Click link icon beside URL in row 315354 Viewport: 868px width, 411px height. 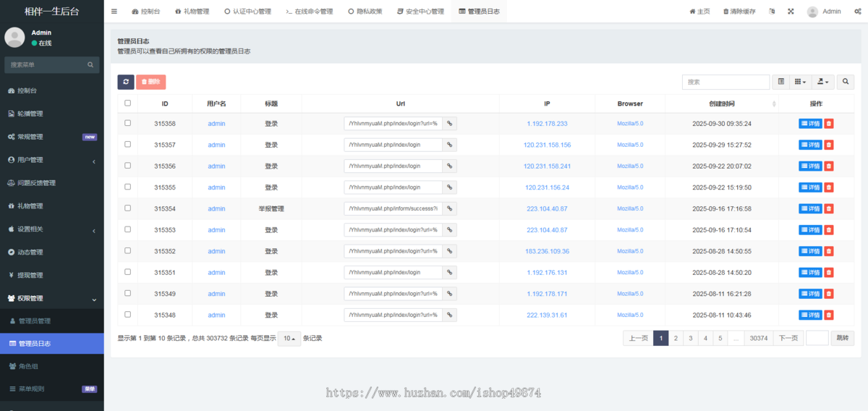[449, 208]
